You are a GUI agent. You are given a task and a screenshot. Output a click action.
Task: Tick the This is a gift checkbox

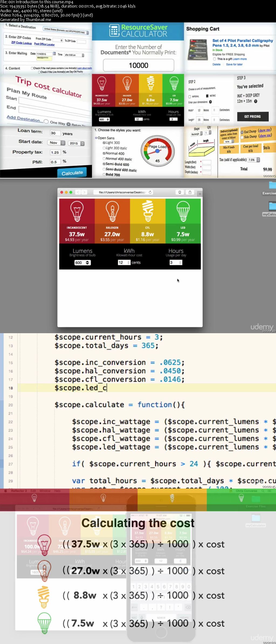(215, 59)
